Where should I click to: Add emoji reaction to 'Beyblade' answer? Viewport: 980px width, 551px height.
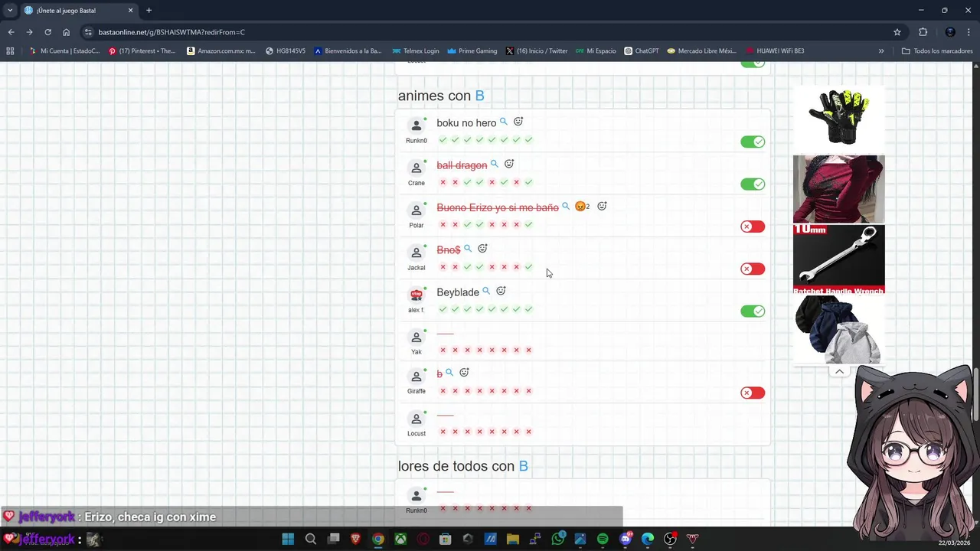point(501,291)
